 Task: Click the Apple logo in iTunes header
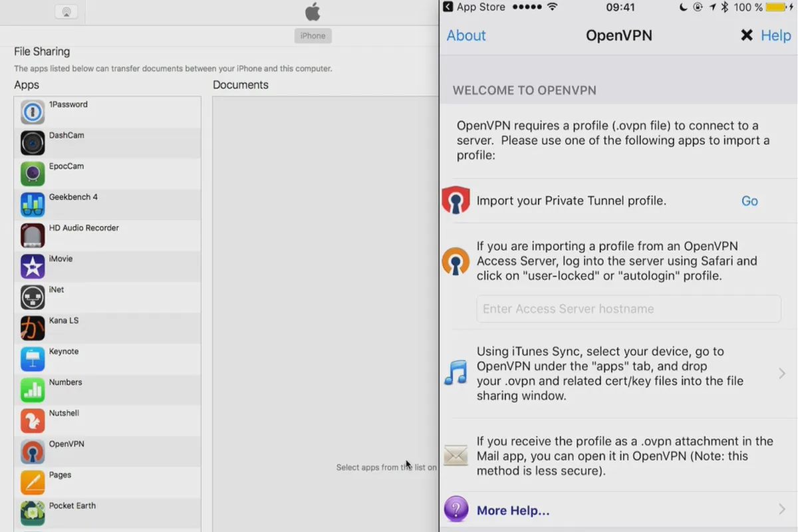pyautogui.click(x=313, y=12)
